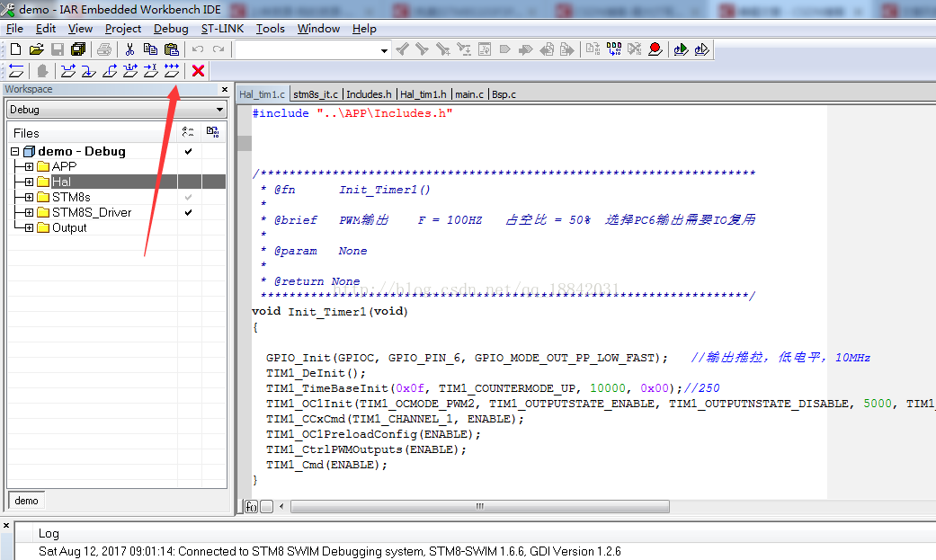This screenshot has height=560, width=936.
Task: Click the debugger Reset icon
Action: 17,71
